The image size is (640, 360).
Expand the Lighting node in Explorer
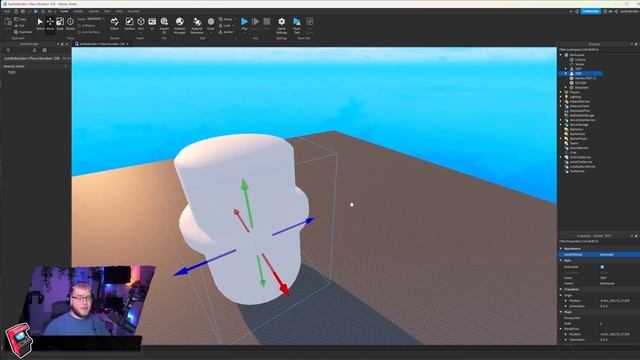point(561,97)
